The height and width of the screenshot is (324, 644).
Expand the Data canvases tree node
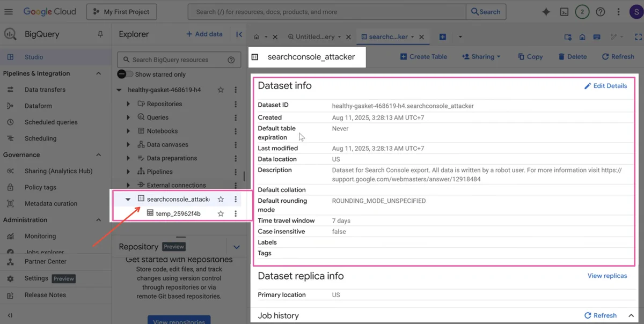point(128,145)
